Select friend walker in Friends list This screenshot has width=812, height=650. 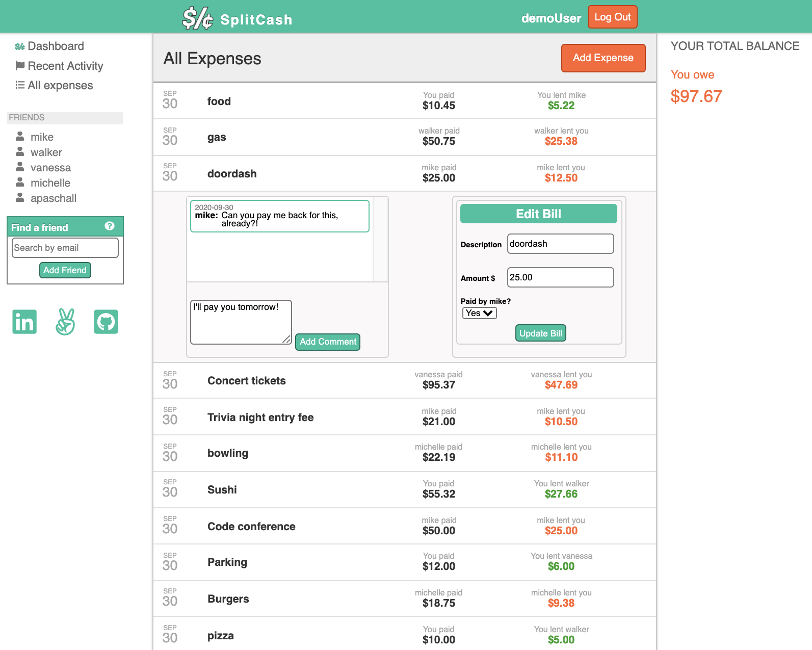click(x=46, y=152)
